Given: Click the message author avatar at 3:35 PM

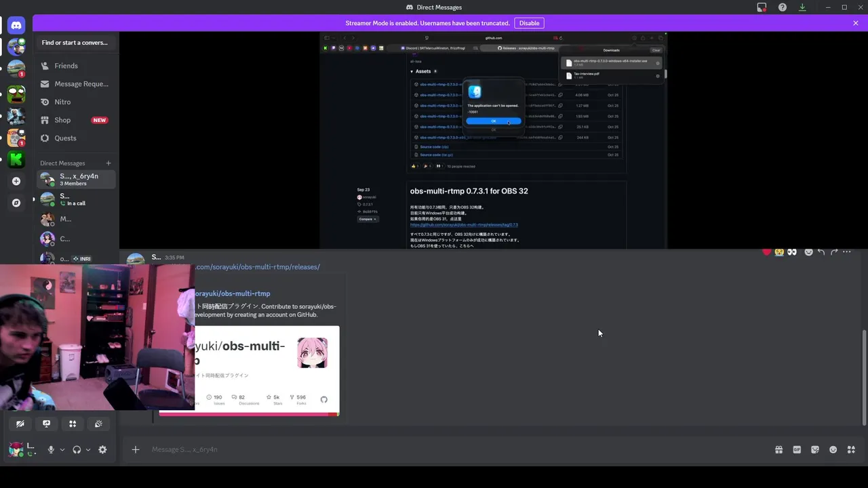Looking at the screenshot, I should click(136, 258).
